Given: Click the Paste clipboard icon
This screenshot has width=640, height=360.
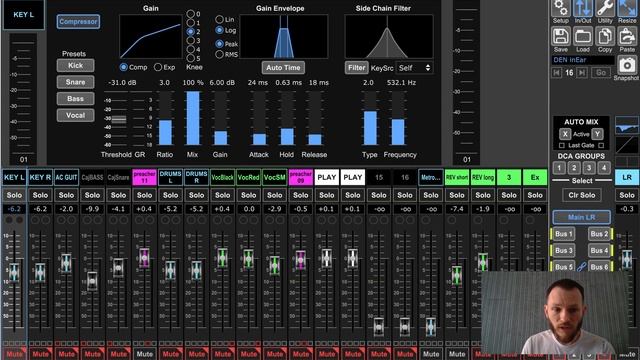Looking at the screenshot, I should (x=627, y=37).
